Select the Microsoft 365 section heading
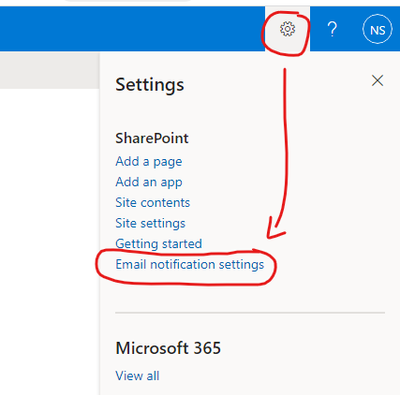The image size is (400, 395). tap(168, 348)
